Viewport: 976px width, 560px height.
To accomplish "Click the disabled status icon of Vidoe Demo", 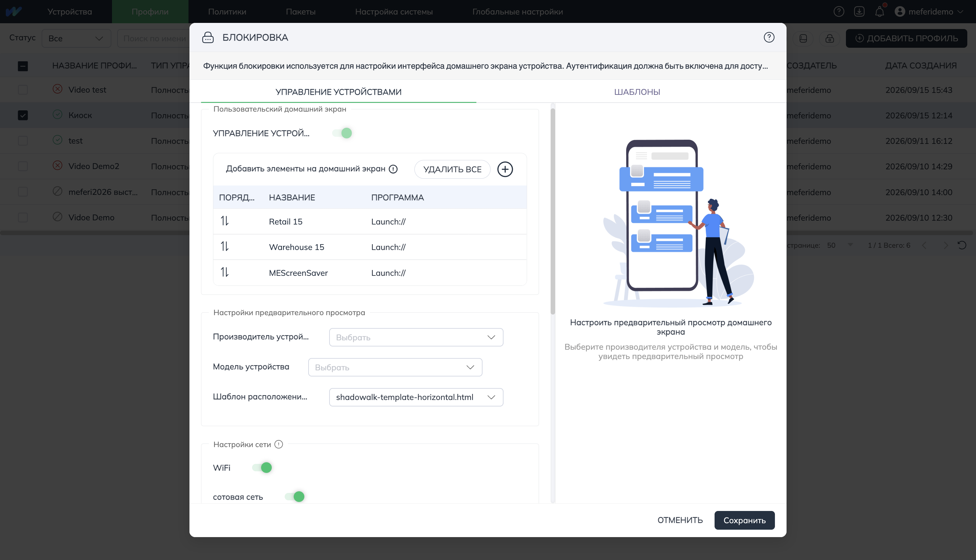I will [x=57, y=217].
